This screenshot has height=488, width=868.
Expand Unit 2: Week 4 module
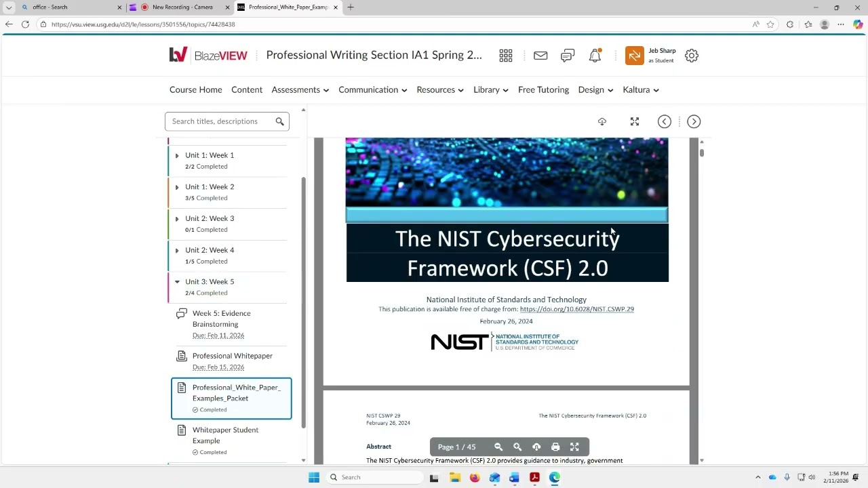pyautogui.click(x=177, y=250)
